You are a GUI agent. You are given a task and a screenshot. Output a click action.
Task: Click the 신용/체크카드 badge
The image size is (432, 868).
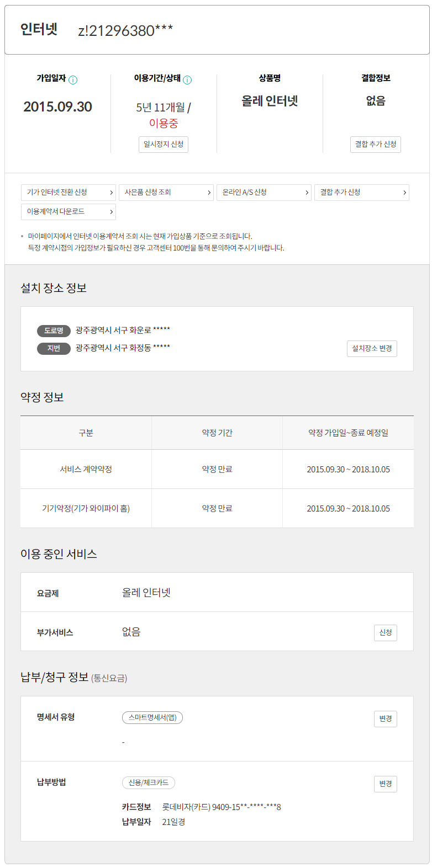click(149, 782)
